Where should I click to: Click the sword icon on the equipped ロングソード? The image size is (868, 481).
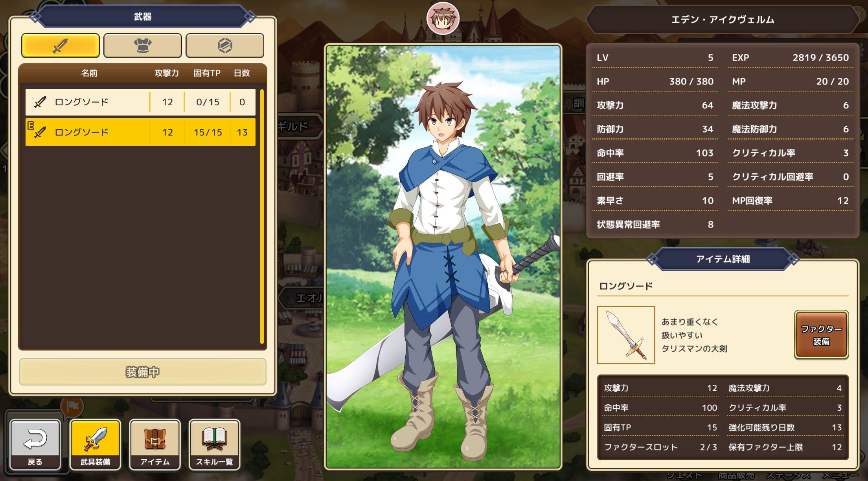(40, 132)
